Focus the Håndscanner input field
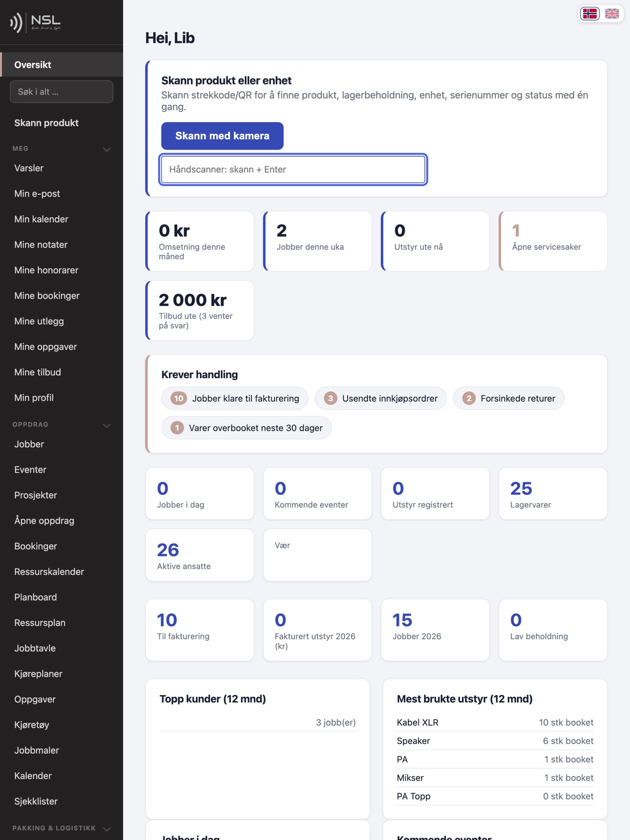The width and height of the screenshot is (630, 840). tap(293, 169)
